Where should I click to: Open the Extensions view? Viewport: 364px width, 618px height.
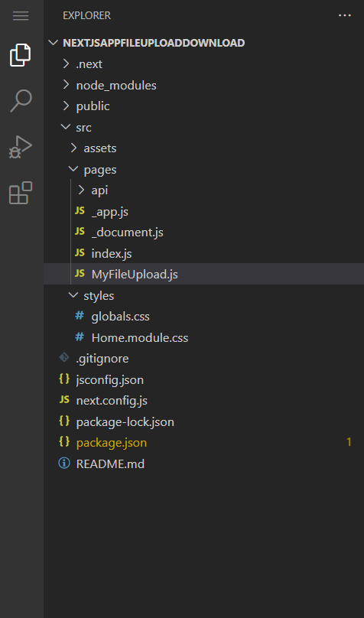pos(21,193)
